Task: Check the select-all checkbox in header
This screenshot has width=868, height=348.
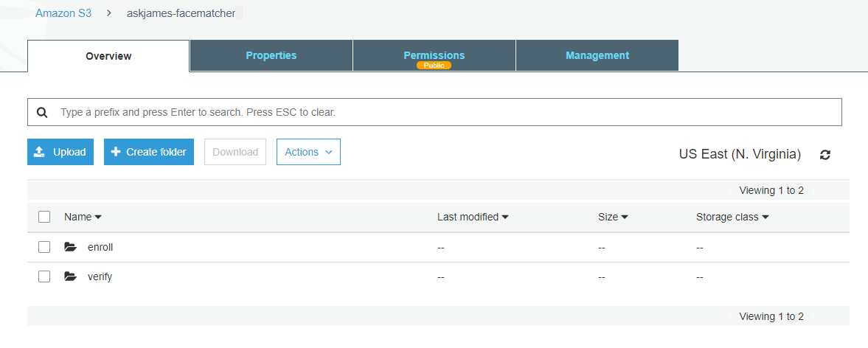Action: [44, 217]
